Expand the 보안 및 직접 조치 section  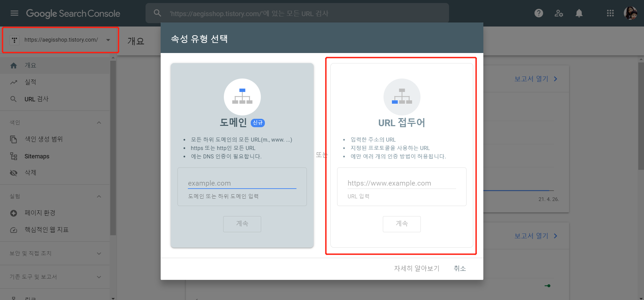(x=99, y=253)
